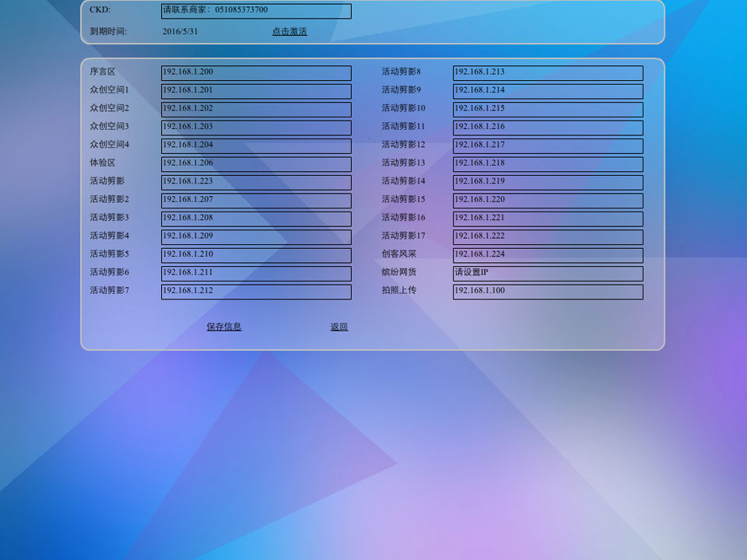747x560 pixels.
Task: Edit the 众创空间2 IP field
Action: point(256,110)
